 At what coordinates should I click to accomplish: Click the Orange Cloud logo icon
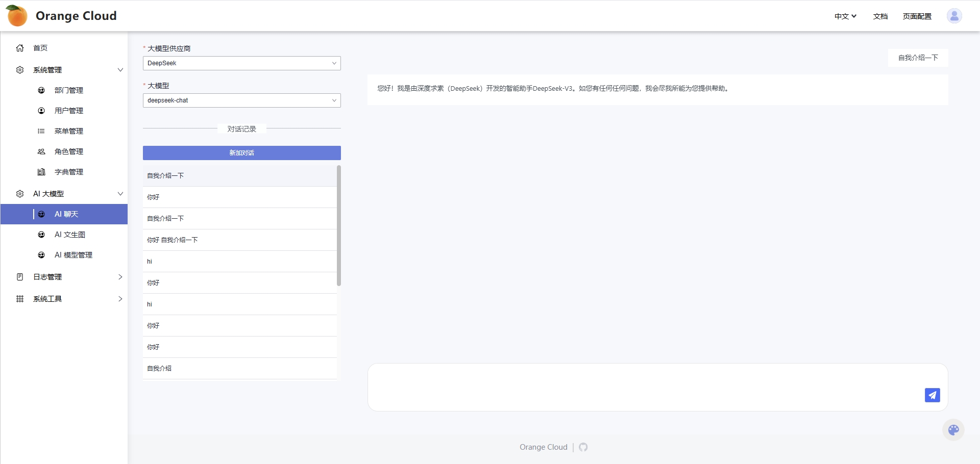pos(17,16)
